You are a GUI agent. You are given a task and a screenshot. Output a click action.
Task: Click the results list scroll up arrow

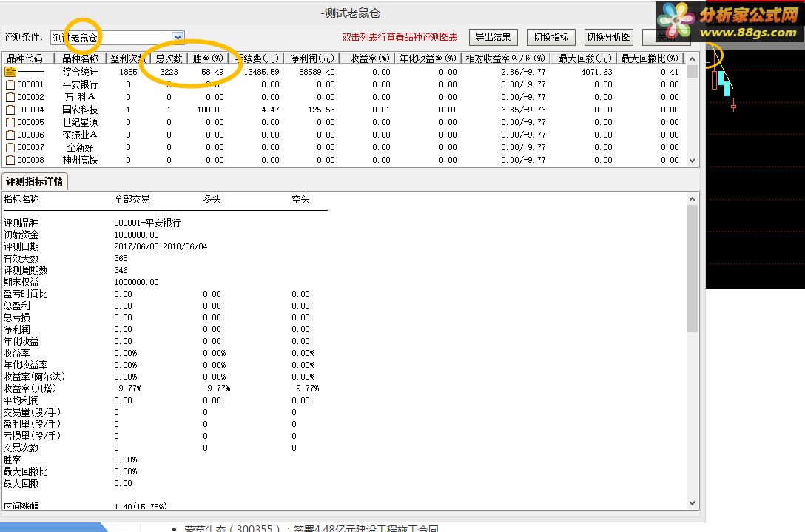click(692, 59)
